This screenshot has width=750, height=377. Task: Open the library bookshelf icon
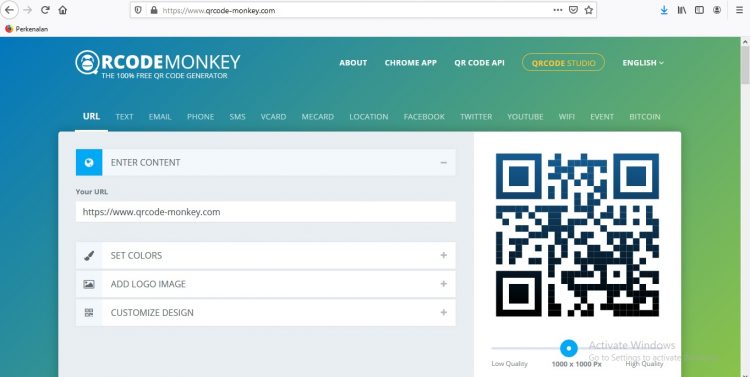pos(682,10)
